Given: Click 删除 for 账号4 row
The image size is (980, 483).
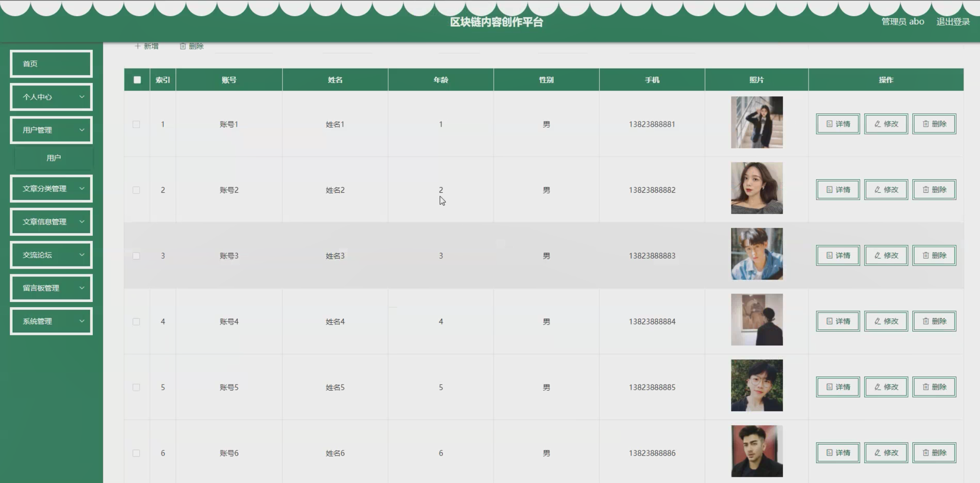Looking at the screenshot, I should click(x=934, y=321).
